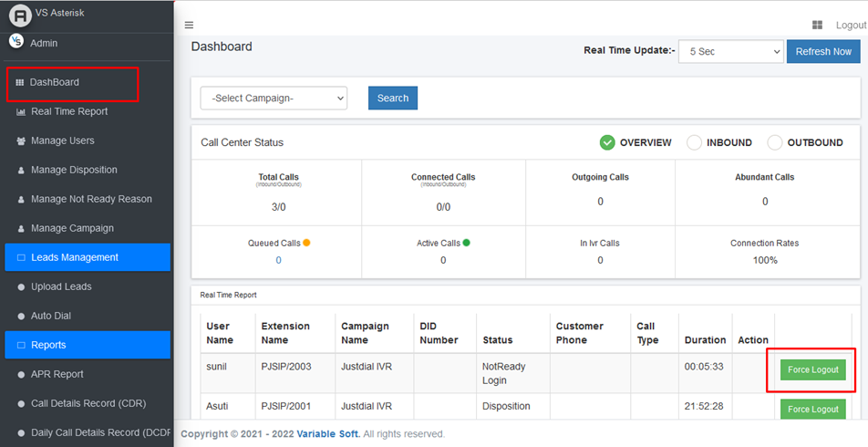Open APR Report from sidebar
The height and width of the screenshot is (447, 868).
tap(57, 374)
